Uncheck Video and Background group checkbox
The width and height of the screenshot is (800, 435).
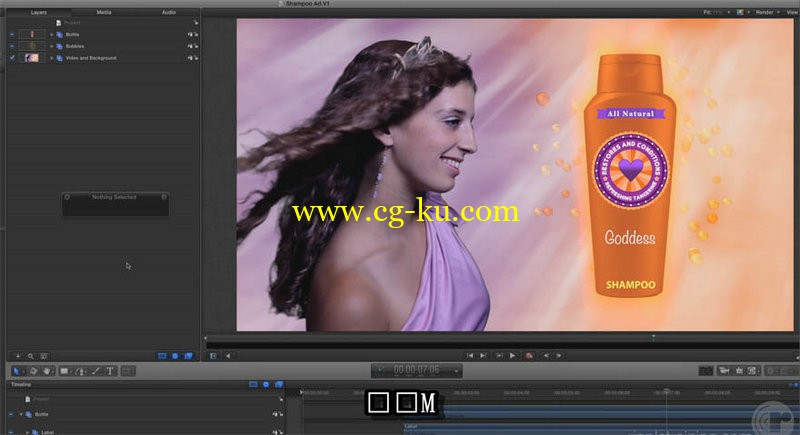(x=12, y=58)
